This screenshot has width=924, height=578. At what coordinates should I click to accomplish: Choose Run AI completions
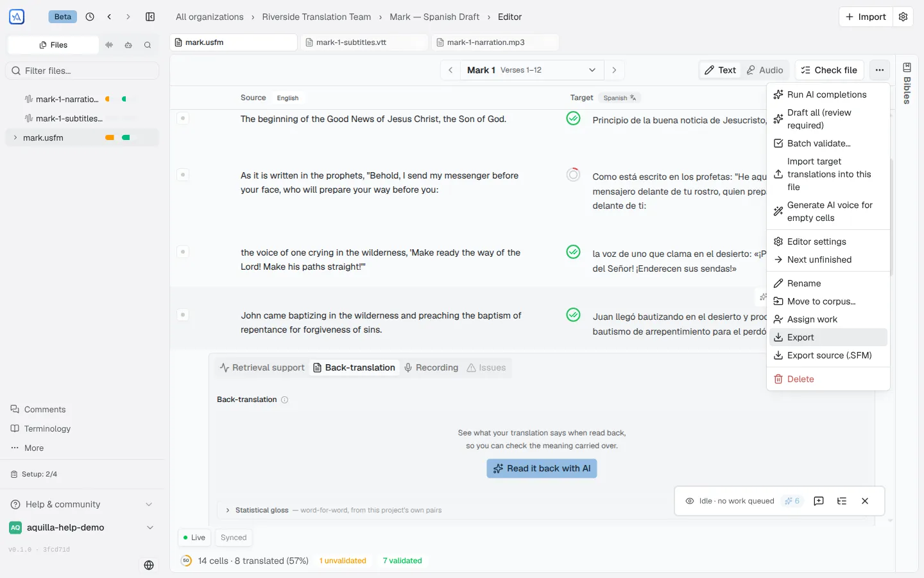click(828, 94)
